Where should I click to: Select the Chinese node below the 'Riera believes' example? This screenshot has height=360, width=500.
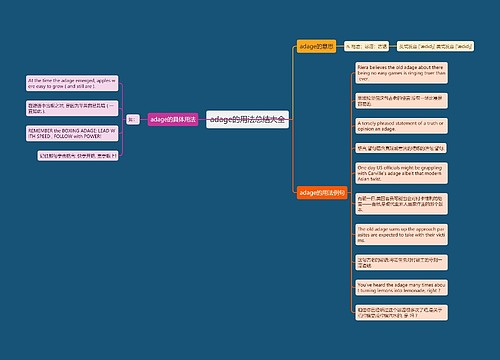[401, 101]
